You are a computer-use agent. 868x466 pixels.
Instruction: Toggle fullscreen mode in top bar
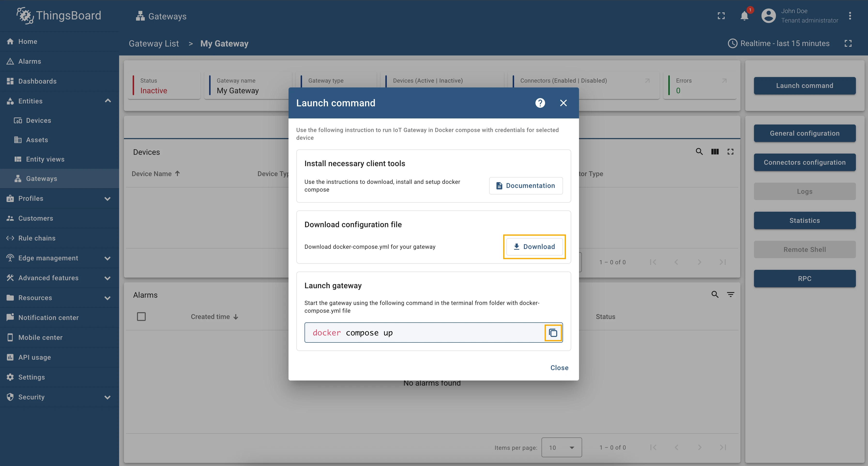[x=721, y=16]
